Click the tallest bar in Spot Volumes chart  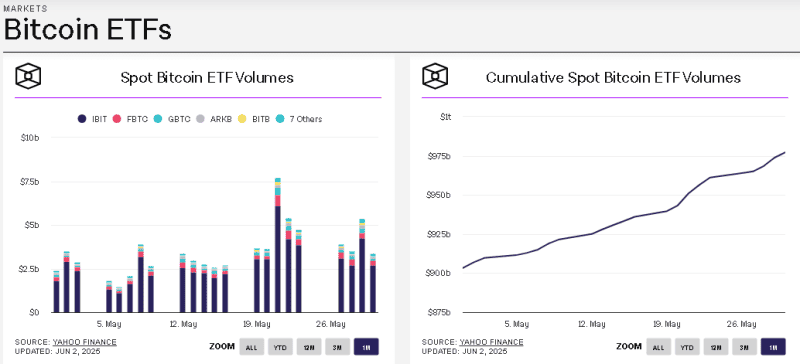tap(278, 246)
